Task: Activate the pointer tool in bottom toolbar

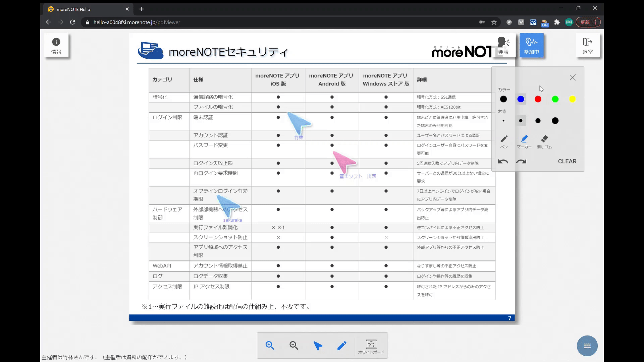Action: (x=318, y=345)
